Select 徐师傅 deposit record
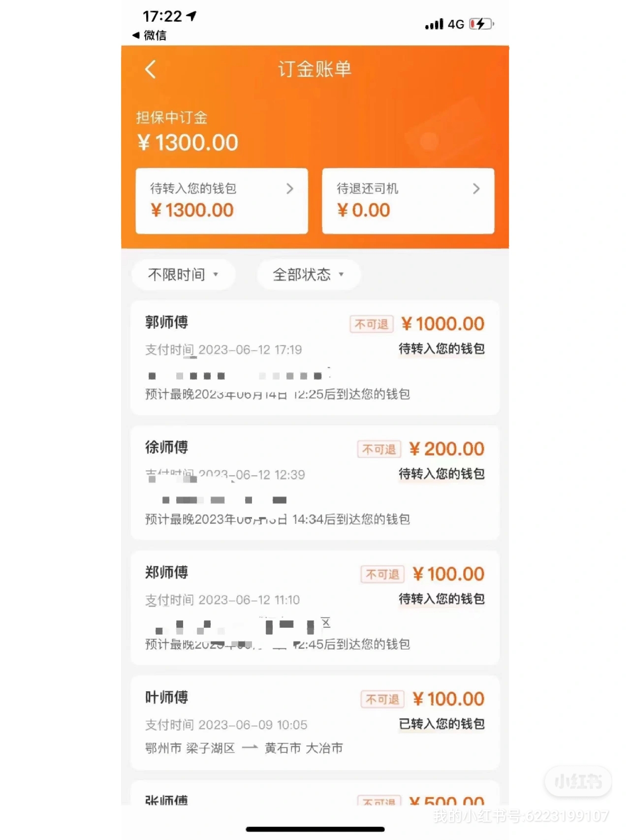Image resolution: width=630 pixels, height=840 pixels. 315,483
